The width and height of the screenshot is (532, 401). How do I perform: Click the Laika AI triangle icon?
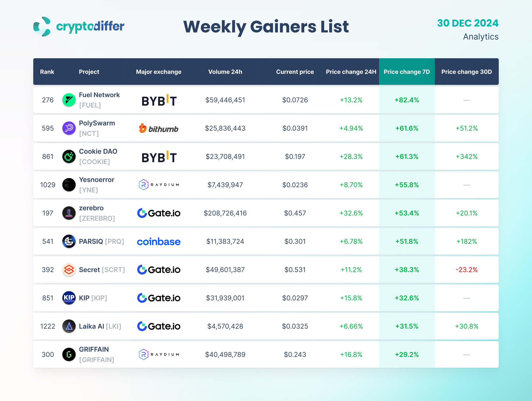click(69, 326)
